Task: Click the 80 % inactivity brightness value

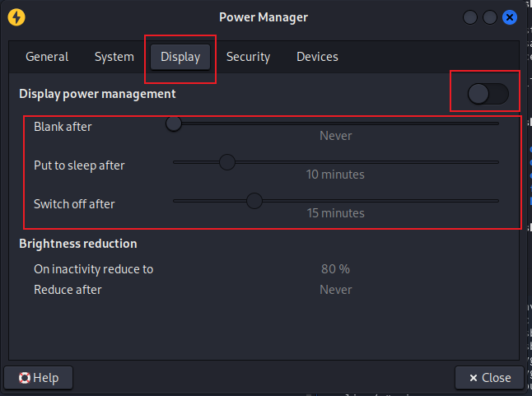Action: [335, 269]
